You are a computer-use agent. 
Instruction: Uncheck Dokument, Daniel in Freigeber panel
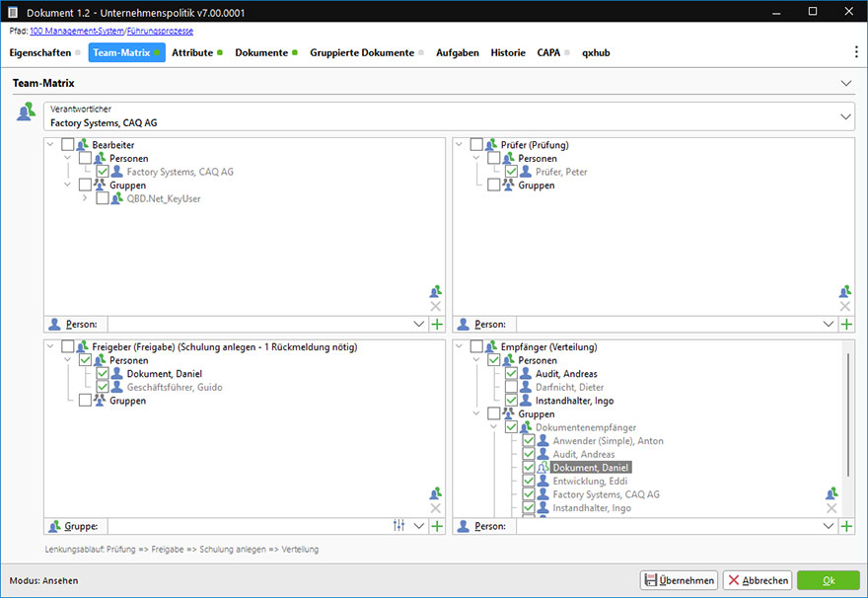[x=103, y=374]
